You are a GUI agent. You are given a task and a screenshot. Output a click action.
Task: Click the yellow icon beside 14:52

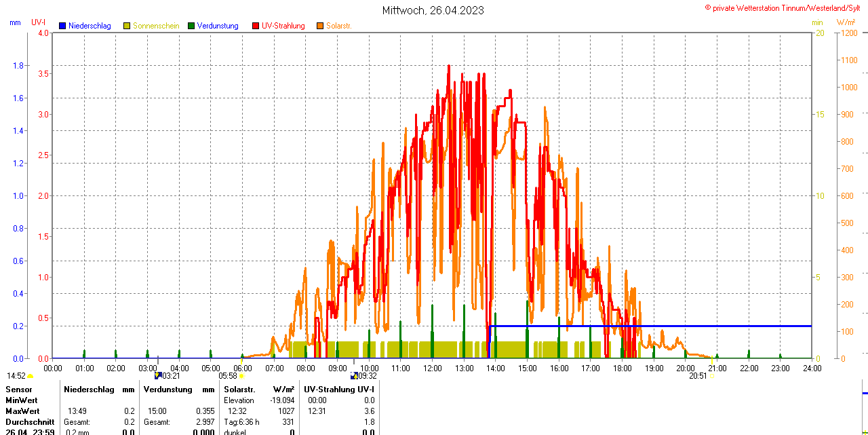tap(31, 375)
